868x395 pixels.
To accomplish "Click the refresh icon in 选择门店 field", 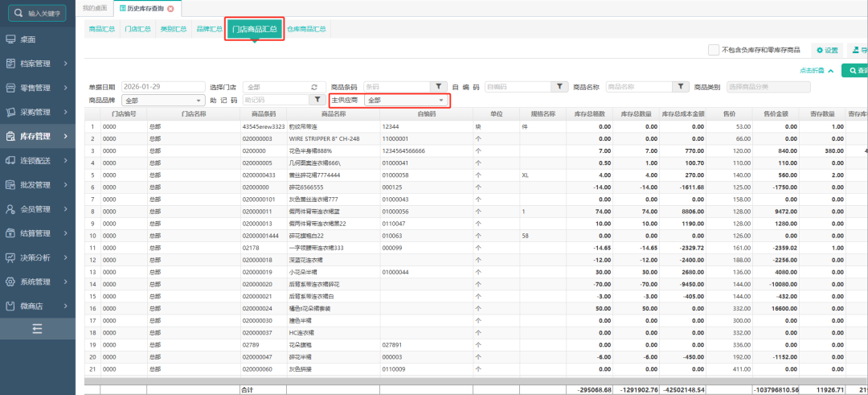I will (x=314, y=87).
